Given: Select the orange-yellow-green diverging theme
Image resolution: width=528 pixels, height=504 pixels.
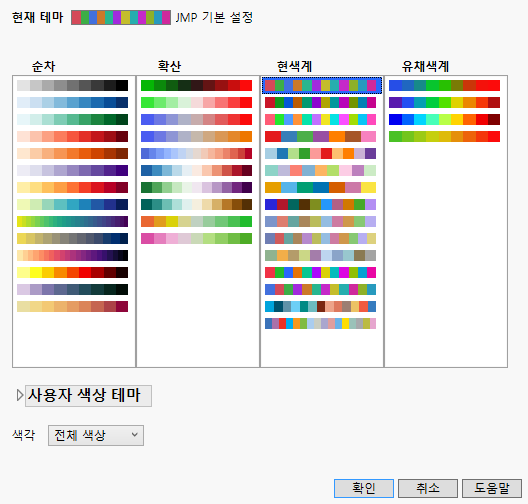Looking at the screenshot, I should pyautogui.click(x=196, y=222).
